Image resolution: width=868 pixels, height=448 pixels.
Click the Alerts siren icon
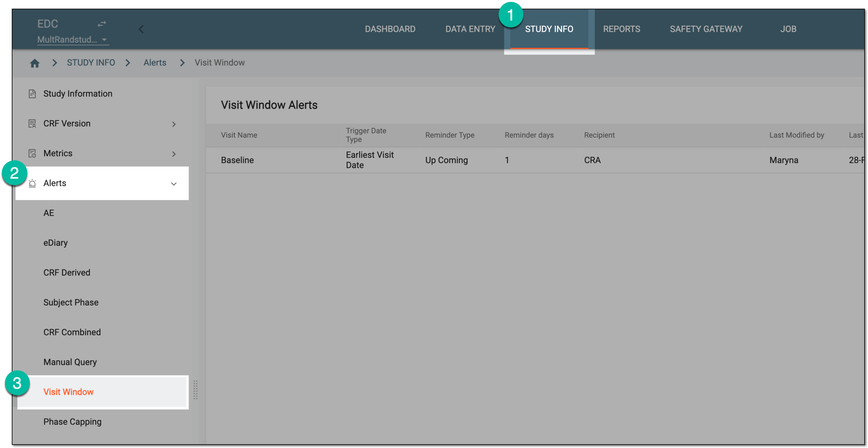32,183
